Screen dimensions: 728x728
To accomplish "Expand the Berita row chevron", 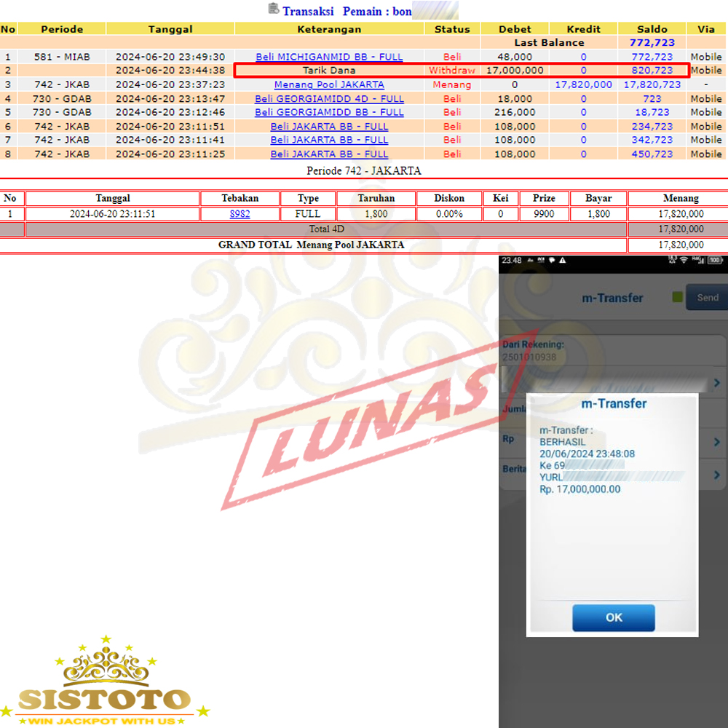I will point(716,475).
